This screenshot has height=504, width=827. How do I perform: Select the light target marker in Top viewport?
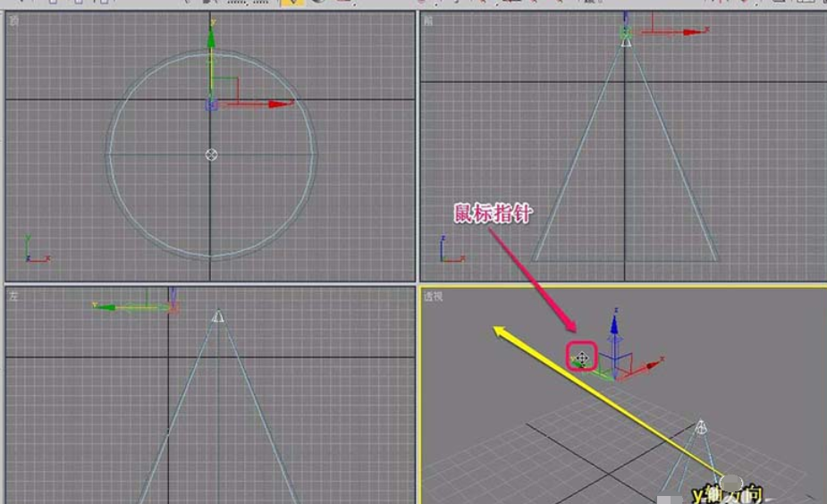coord(211,155)
